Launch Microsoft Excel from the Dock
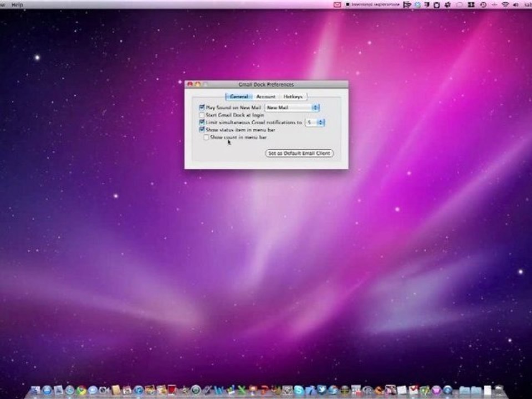Image resolution: width=532 pixels, height=399 pixels. [x=242, y=390]
